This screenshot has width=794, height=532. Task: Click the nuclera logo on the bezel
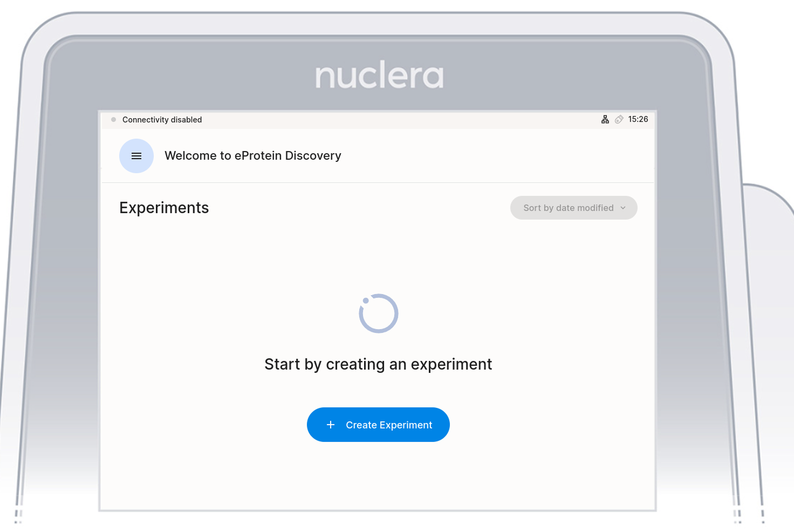click(379, 76)
